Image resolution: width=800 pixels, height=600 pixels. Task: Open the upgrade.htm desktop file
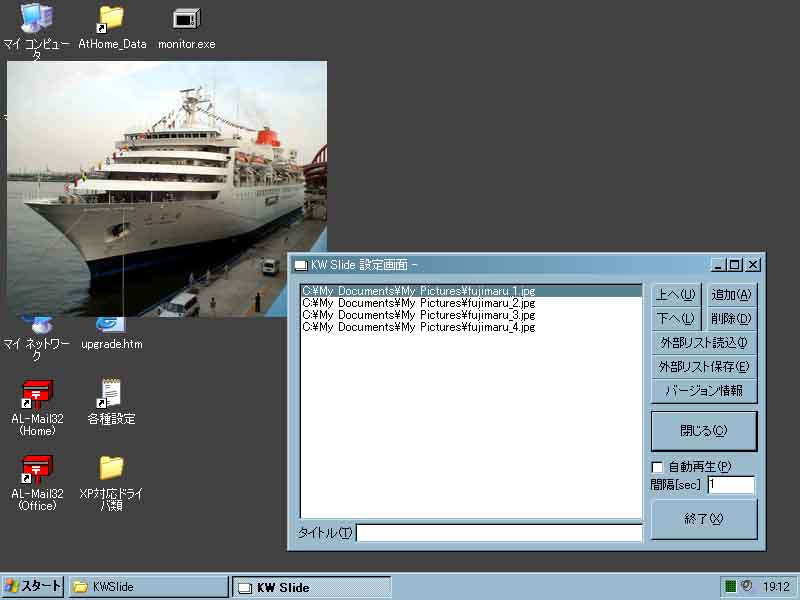pos(111,327)
